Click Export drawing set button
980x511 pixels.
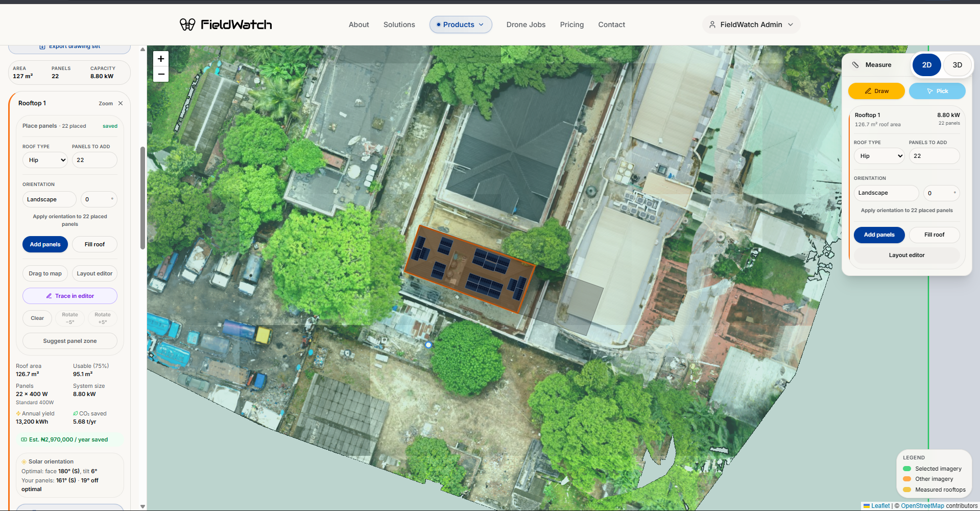click(69, 48)
